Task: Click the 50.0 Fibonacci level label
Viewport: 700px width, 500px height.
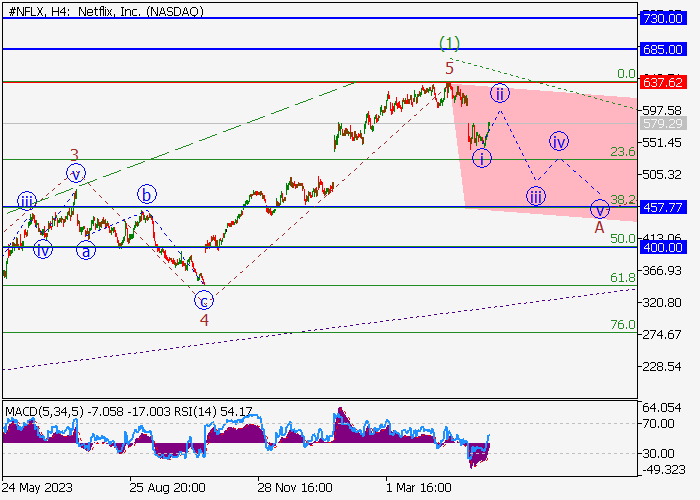Action: point(623,238)
